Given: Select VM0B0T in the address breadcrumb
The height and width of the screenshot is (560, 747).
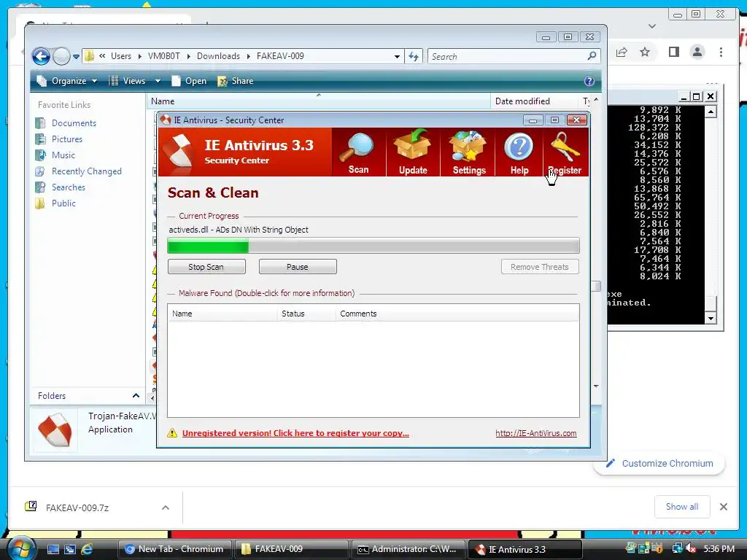Looking at the screenshot, I should click(x=164, y=56).
